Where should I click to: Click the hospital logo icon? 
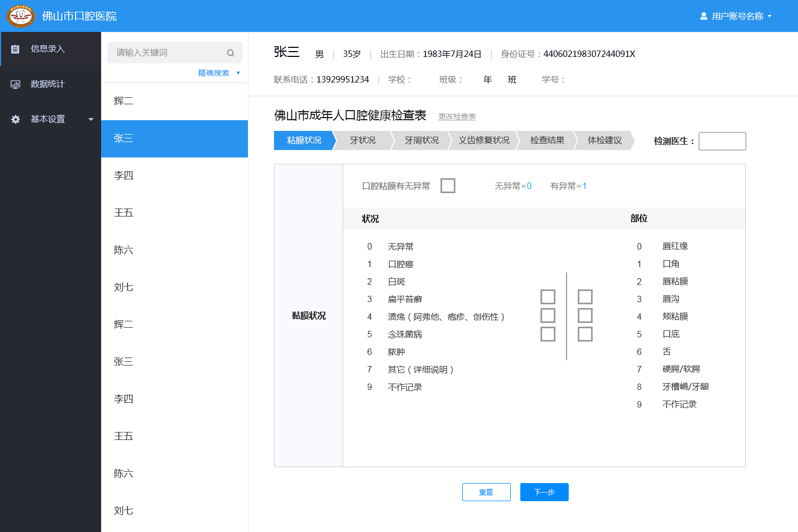point(20,16)
